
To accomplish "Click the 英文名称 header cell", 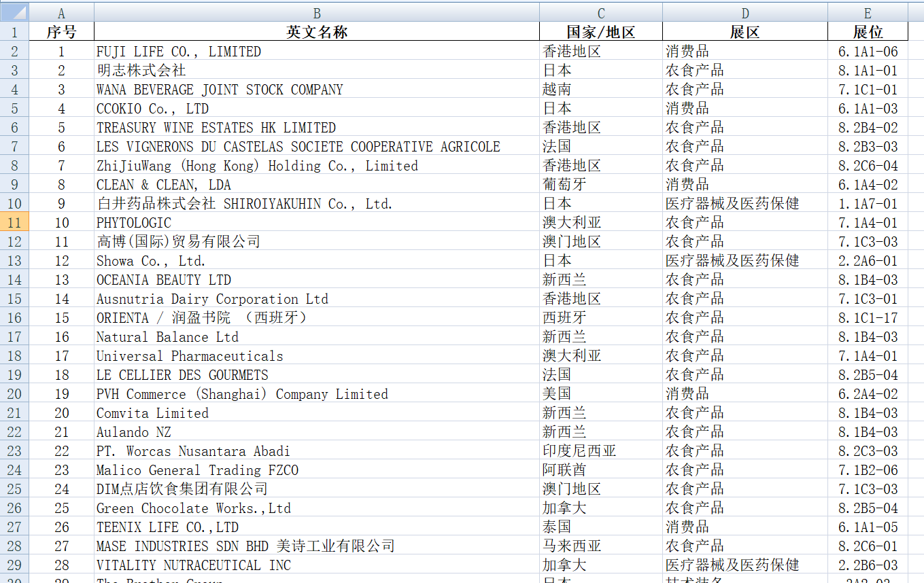I will [317, 32].
